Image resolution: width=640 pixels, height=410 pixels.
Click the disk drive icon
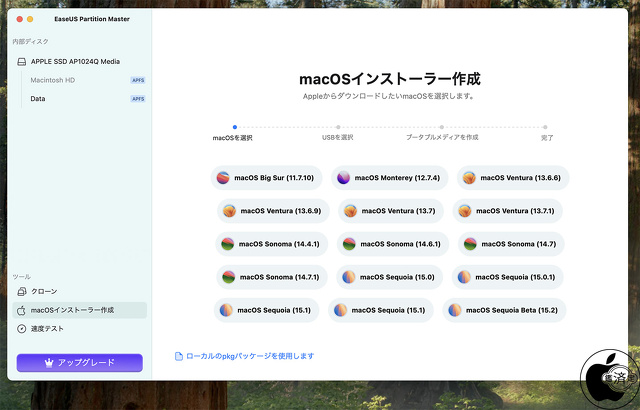(22, 62)
